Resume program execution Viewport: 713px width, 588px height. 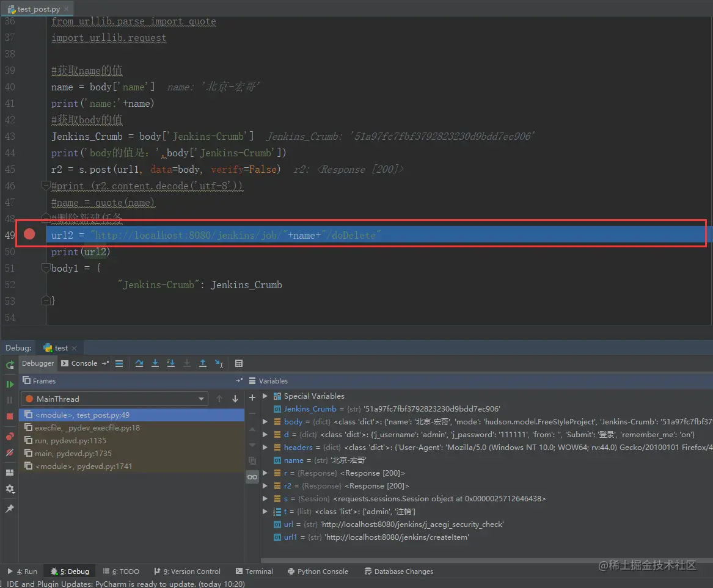(10, 385)
